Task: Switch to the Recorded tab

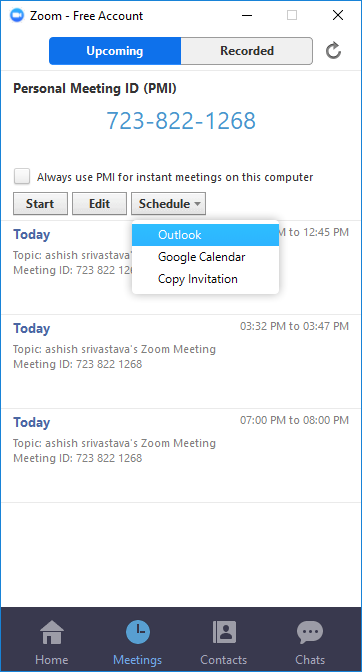Action: 247,51
